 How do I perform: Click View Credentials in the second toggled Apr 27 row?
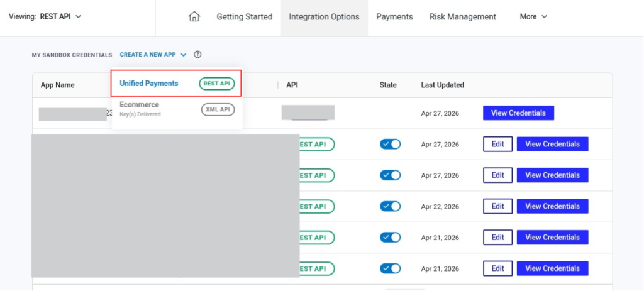click(552, 175)
